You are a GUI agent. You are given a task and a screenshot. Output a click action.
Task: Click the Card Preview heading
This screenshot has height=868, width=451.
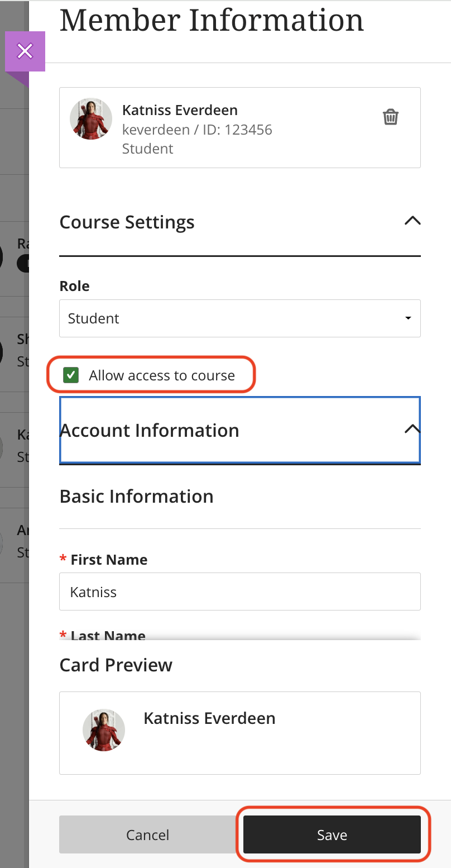click(116, 665)
